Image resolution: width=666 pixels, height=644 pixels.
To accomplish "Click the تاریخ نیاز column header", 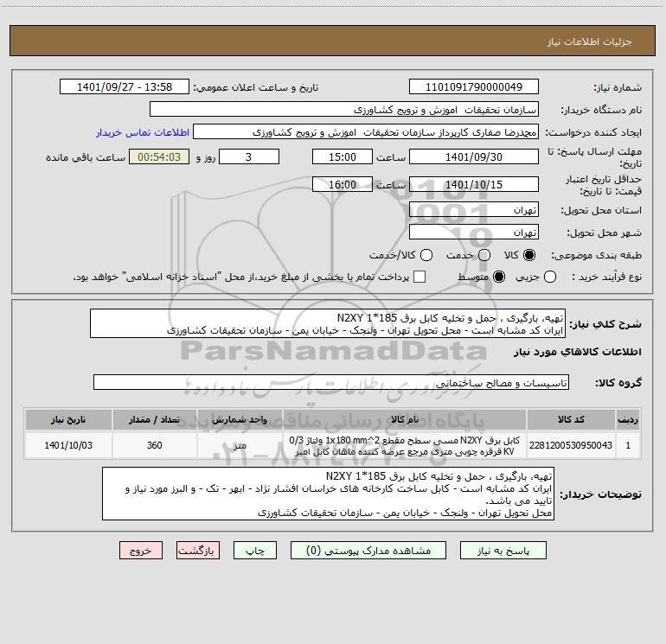I will click(x=68, y=419).
